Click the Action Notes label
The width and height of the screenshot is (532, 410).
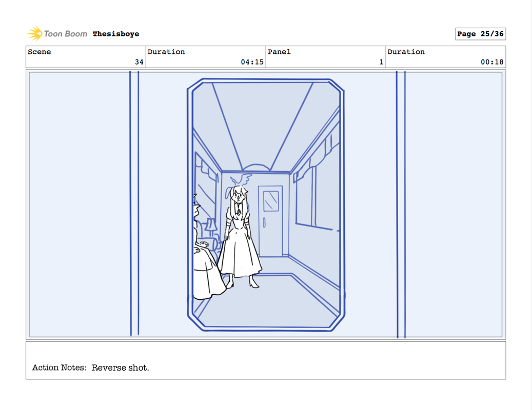pyautogui.click(x=59, y=367)
